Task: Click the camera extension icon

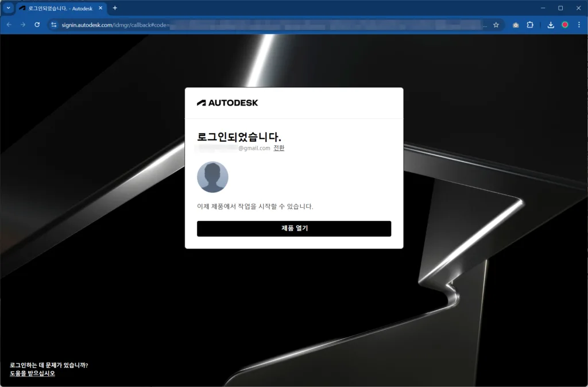Action: tap(516, 25)
